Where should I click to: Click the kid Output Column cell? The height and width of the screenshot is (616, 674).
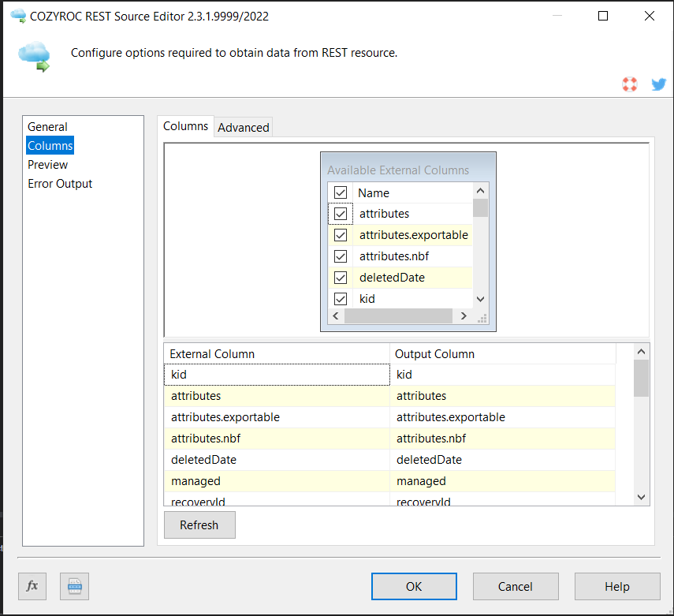502,375
